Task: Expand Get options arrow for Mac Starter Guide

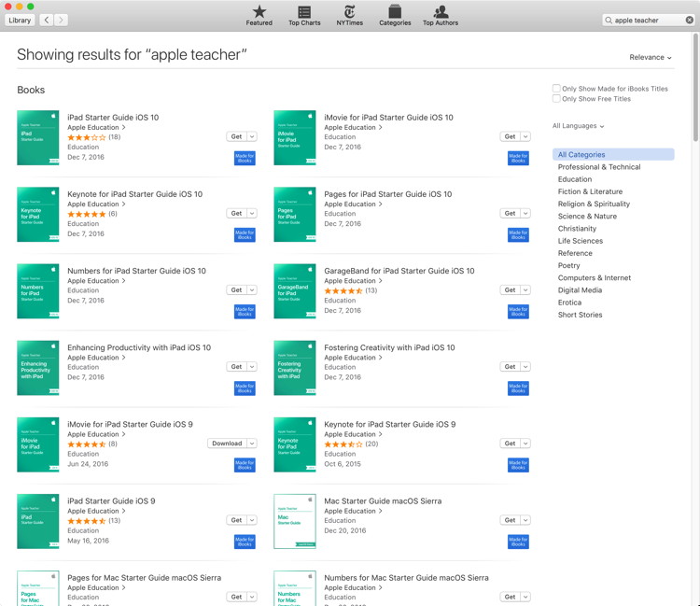Action: [x=525, y=520]
